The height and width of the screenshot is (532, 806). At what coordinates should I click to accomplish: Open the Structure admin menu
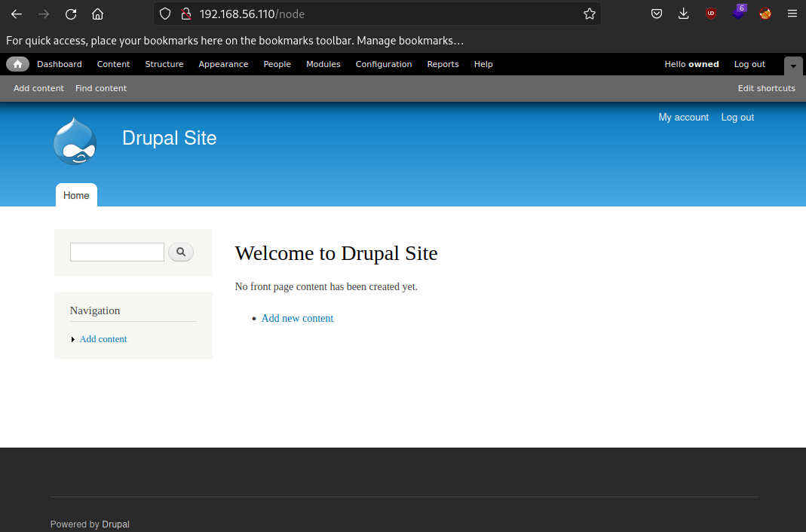tap(164, 64)
